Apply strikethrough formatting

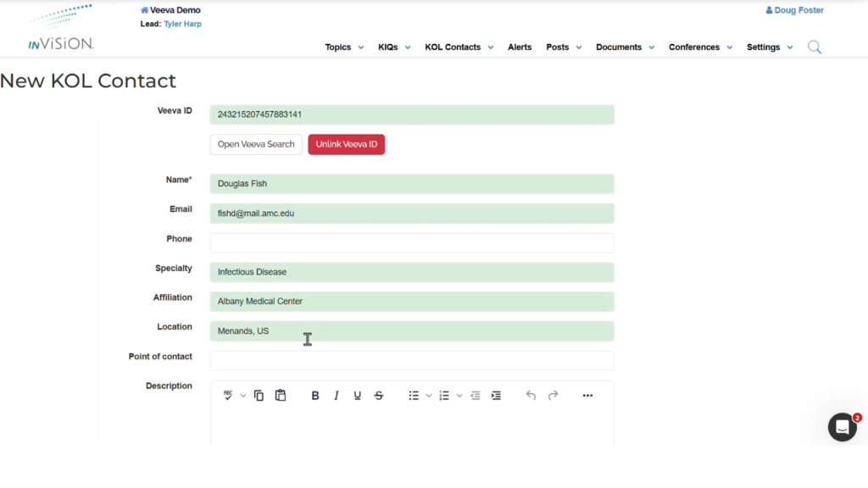click(x=379, y=396)
